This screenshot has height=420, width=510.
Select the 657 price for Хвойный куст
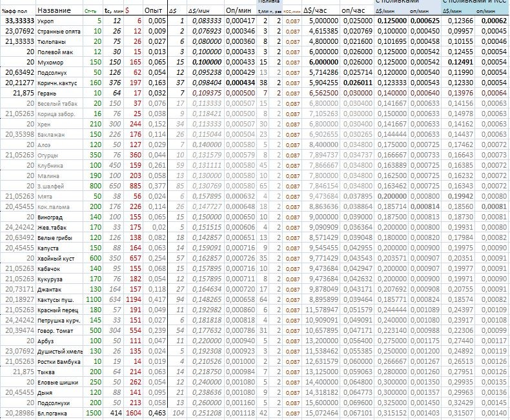136,258
